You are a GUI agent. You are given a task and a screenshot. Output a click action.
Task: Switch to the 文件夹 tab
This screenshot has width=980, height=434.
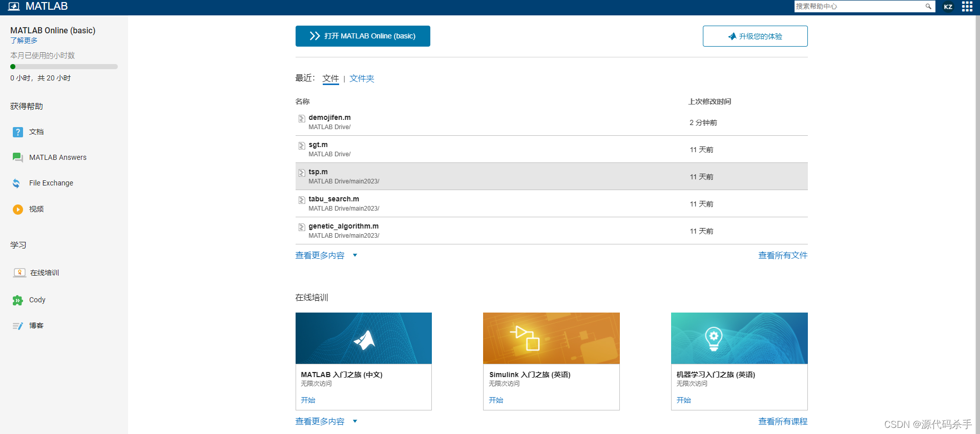tap(362, 78)
